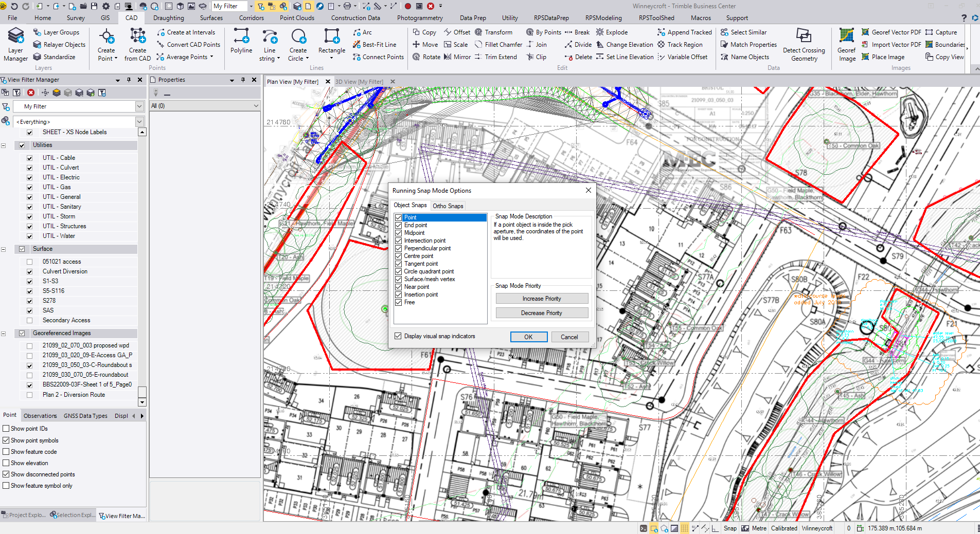The height and width of the screenshot is (534, 980).
Task: Hide the UTIL - Storm layer
Action: pyautogui.click(x=30, y=217)
